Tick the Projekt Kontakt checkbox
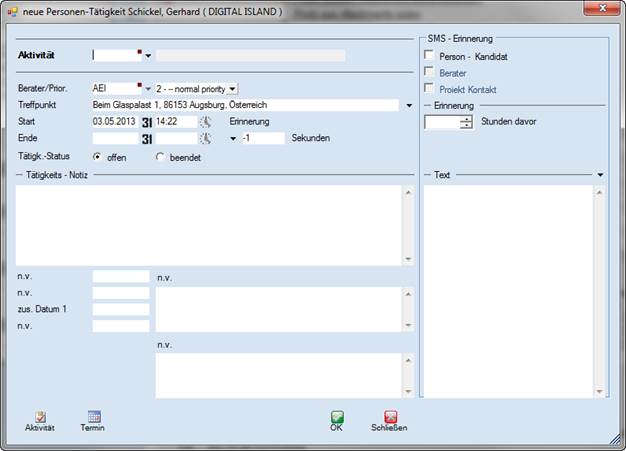 pyautogui.click(x=429, y=89)
